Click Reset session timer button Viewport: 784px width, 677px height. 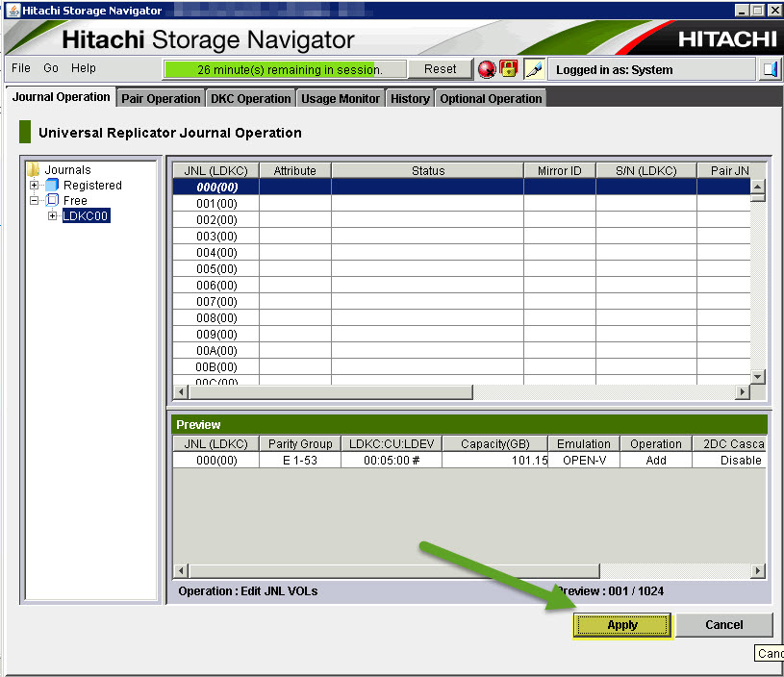(440, 69)
